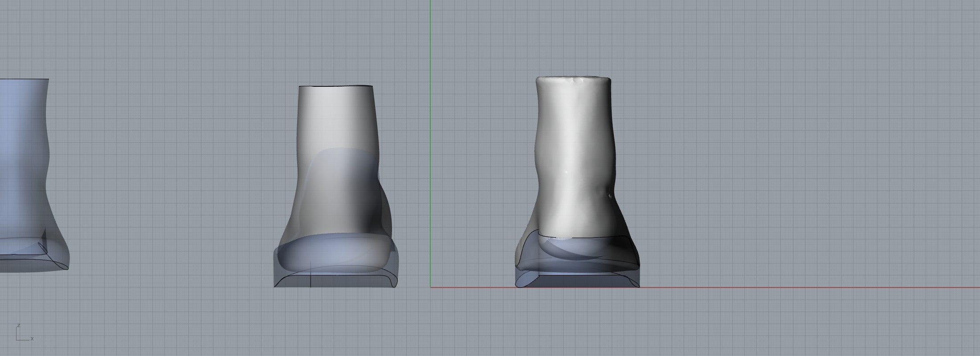Click the z label of the world axis icon
The image size is (980, 356).
[18, 326]
